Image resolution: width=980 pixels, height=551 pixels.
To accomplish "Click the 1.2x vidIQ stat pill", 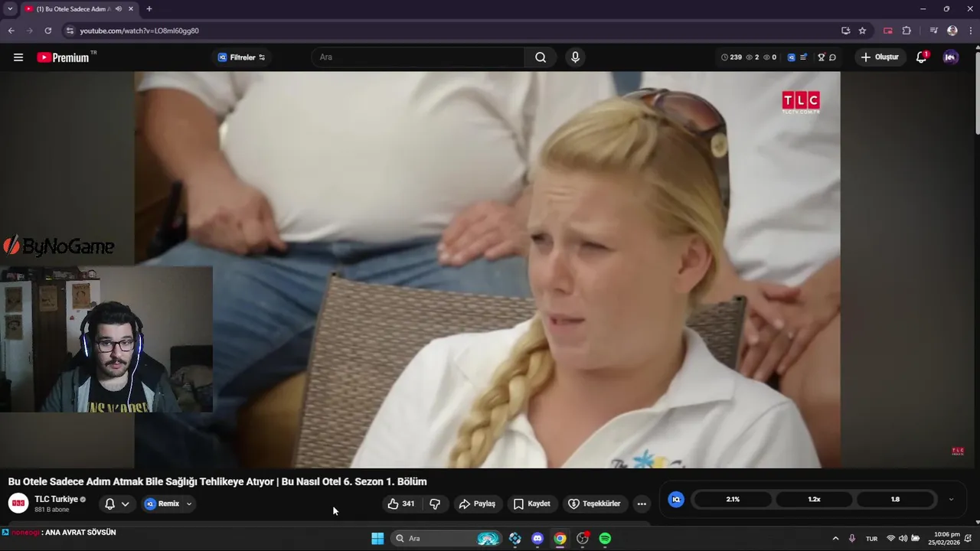I will point(814,499).
